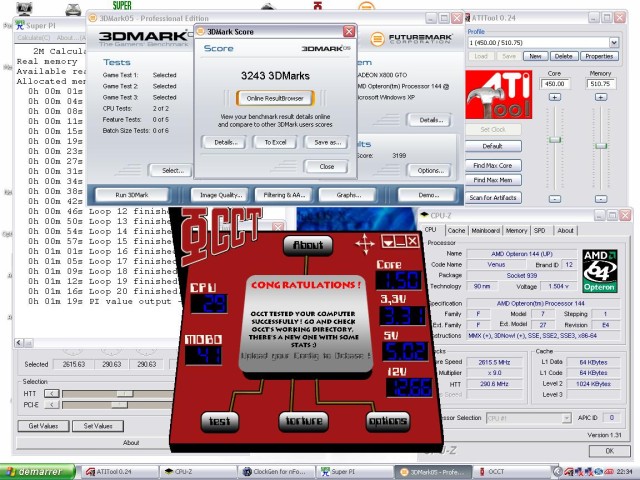Image resolution: width=640 pixels, height=480 pixels.
Task: Click the OCCT downward-arrow collapse icon
Action: click(388, 241)
